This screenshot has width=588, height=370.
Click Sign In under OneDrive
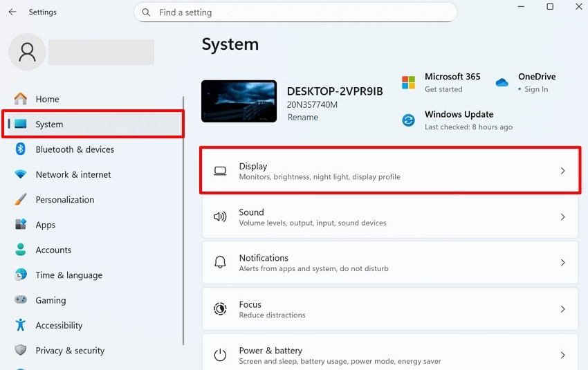pos(536,89)
